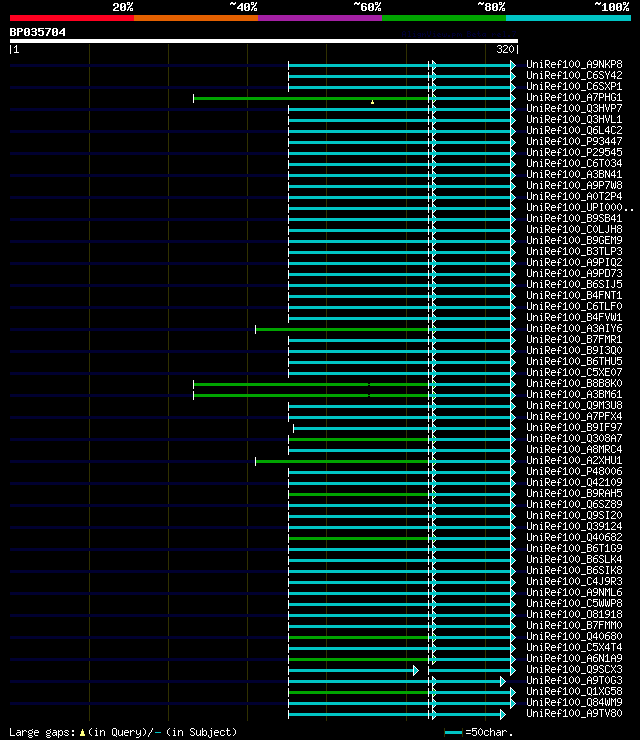Screen dimensions: 640x740
Task: Click the UniRef100_A9PIQ2 label
Action: [574, 262]
